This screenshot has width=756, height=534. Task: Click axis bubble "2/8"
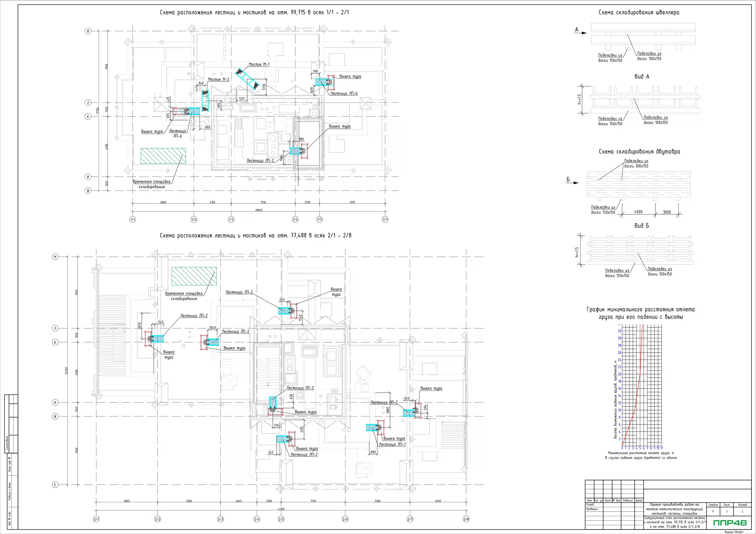(466, 519)
